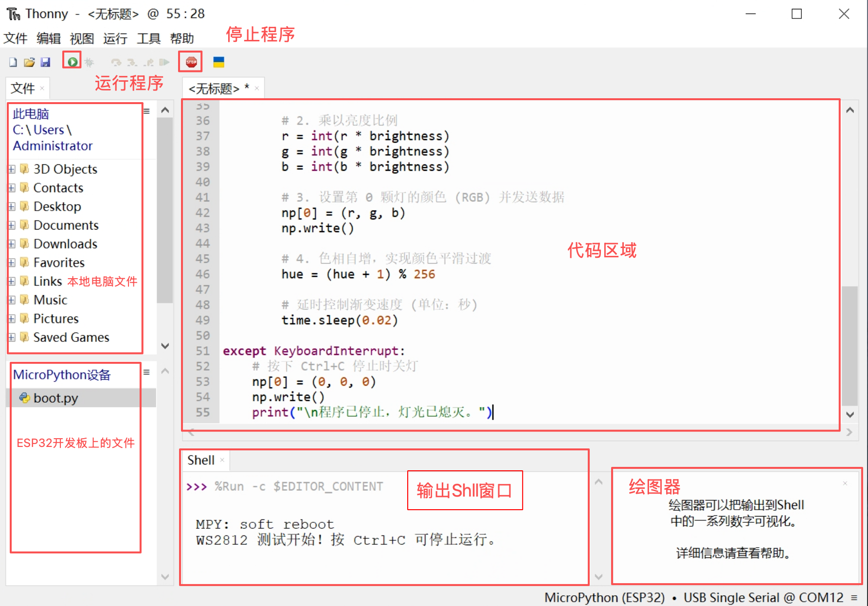
Task: Expand the Downloads folder
Action: coord(12,244)
